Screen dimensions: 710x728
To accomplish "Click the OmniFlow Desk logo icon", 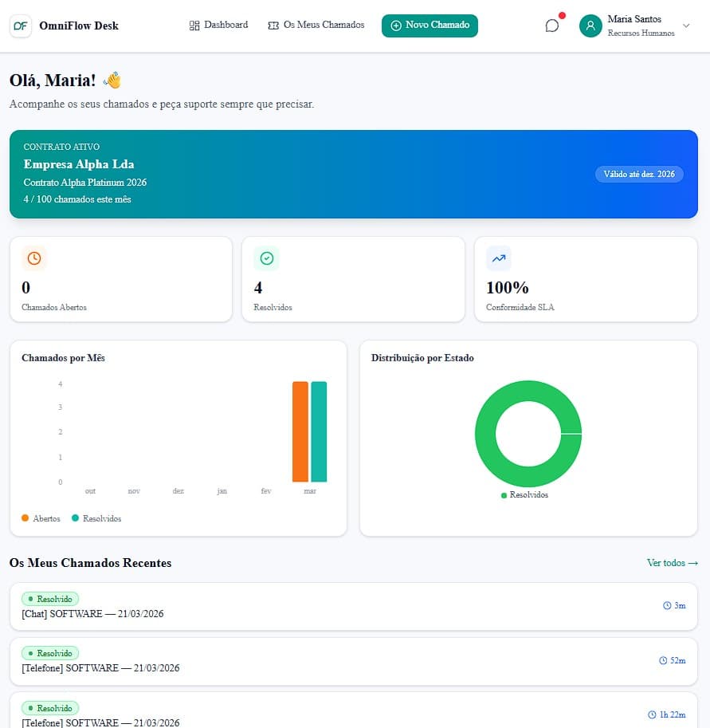I will (x=21, y=26).
